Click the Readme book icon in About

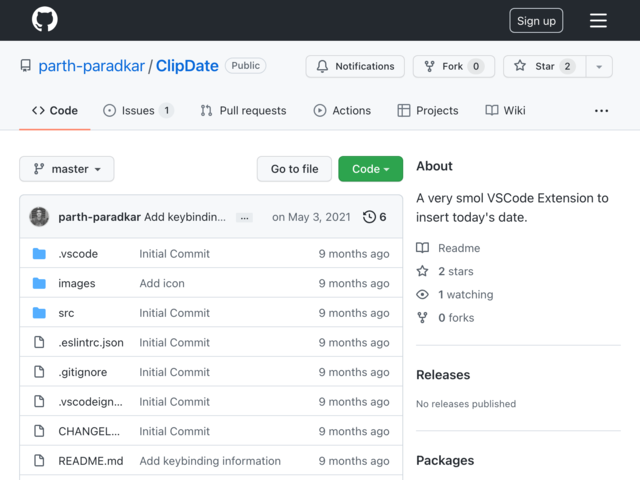click(x=422, y=248)
